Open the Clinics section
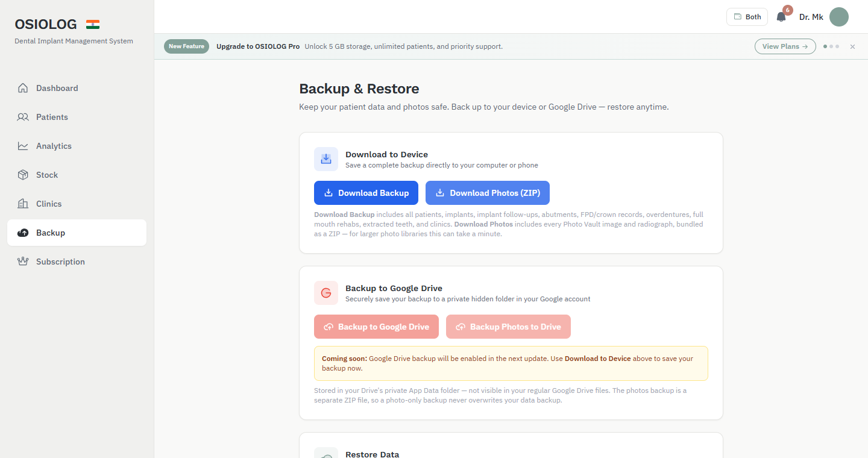 (77, 204)
